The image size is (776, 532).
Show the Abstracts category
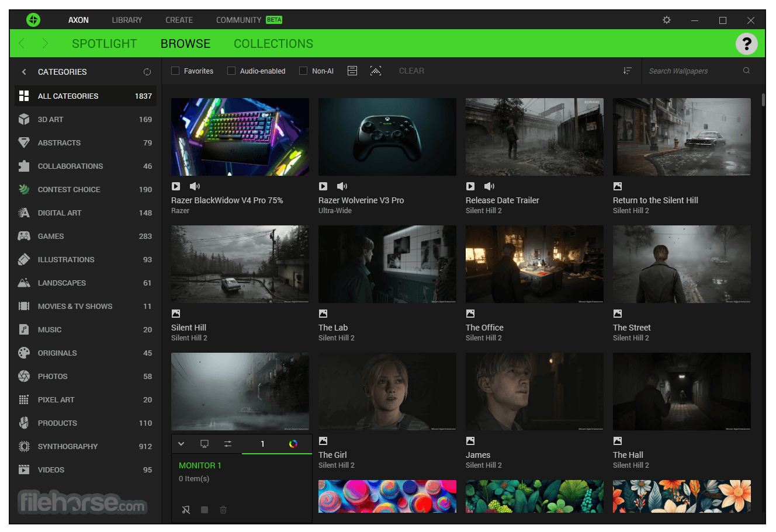point(85,142)
